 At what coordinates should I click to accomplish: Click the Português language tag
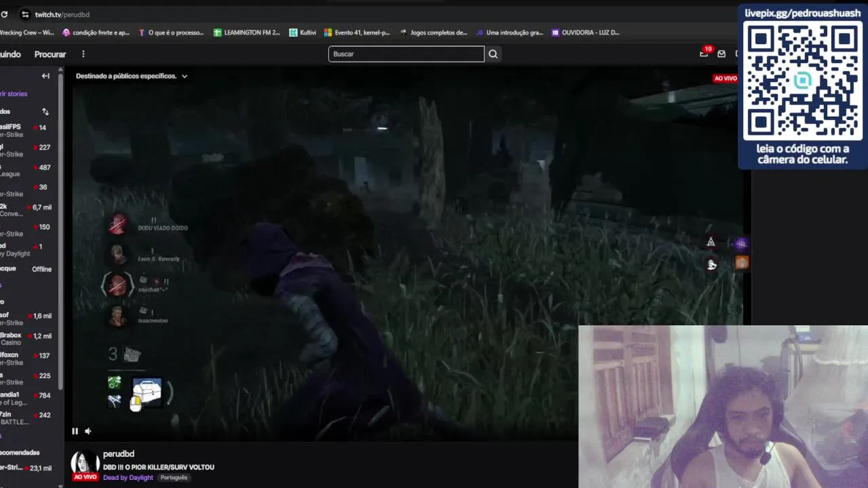point(174,478)
